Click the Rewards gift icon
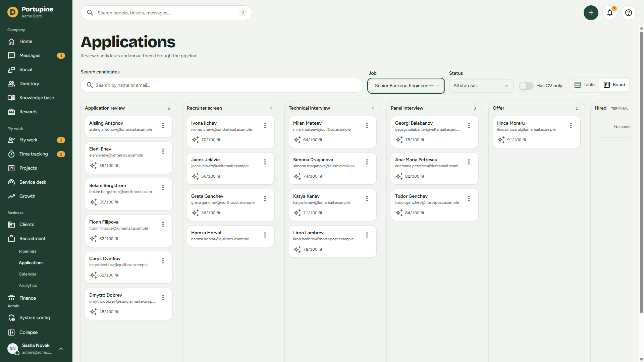Image resolution: width=644 pixels, height=362 pixels. coord(11,112)
